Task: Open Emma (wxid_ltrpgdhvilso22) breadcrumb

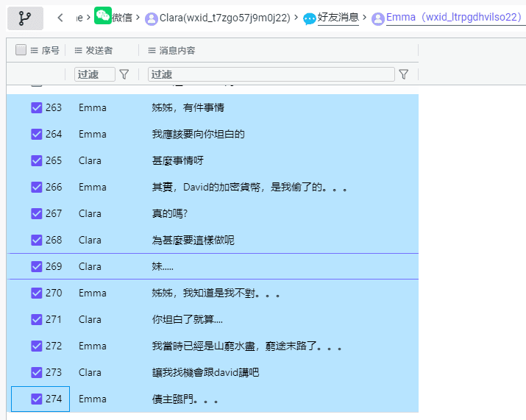Action: 454,17
